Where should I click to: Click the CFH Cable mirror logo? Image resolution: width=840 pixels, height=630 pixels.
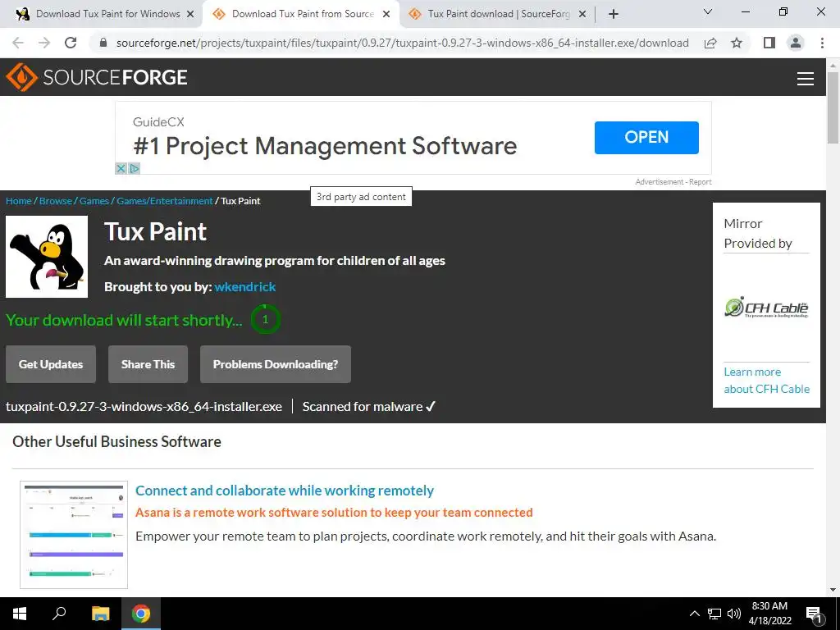767,308
